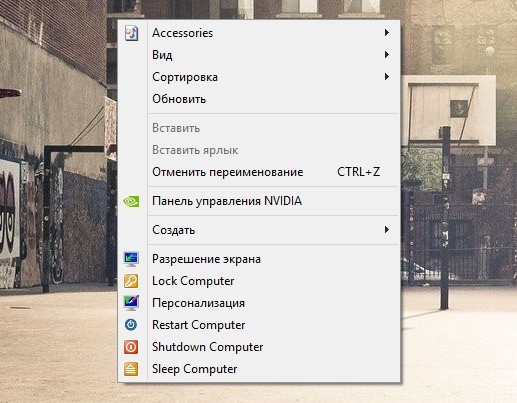517x403 pixels.
Task: Open Персонализация from the menu
Action: [259, 303]
